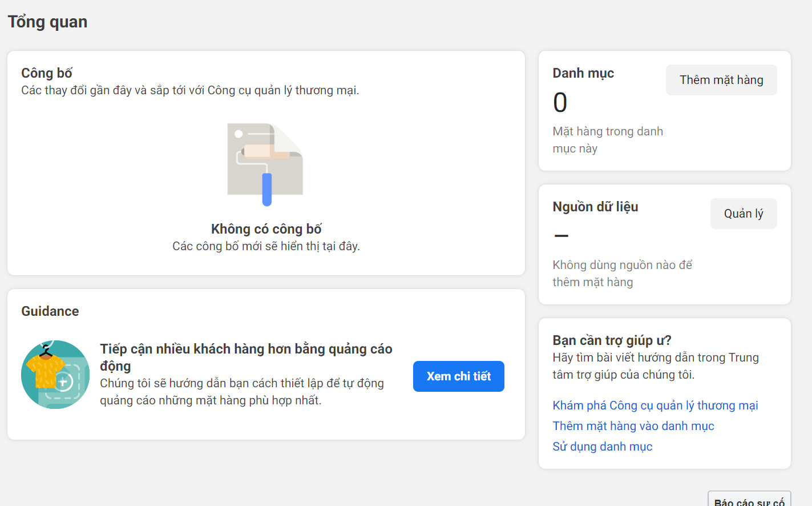Open "Khám phá Công cụ quản lý thương mại" link

click(655, 405)
